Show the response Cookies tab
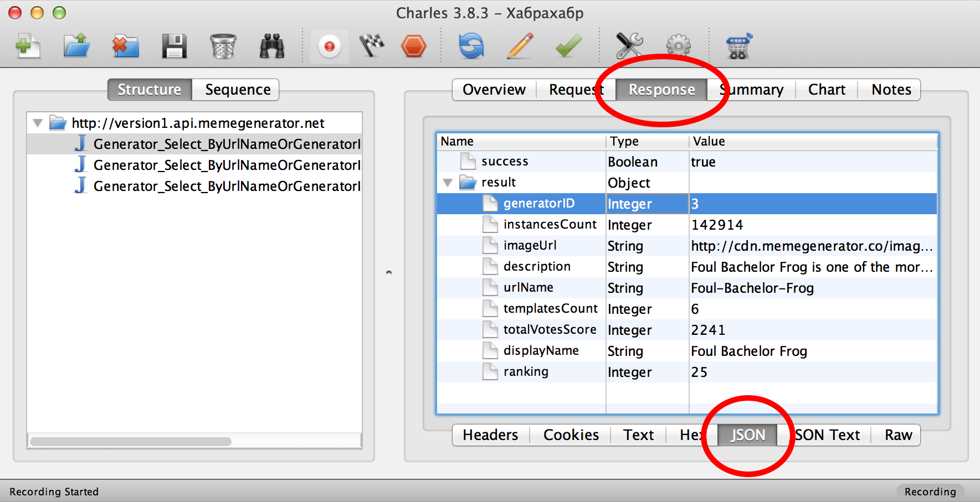Image resolution: width=980 pixels, height=502 pixels. coord(571,435)
